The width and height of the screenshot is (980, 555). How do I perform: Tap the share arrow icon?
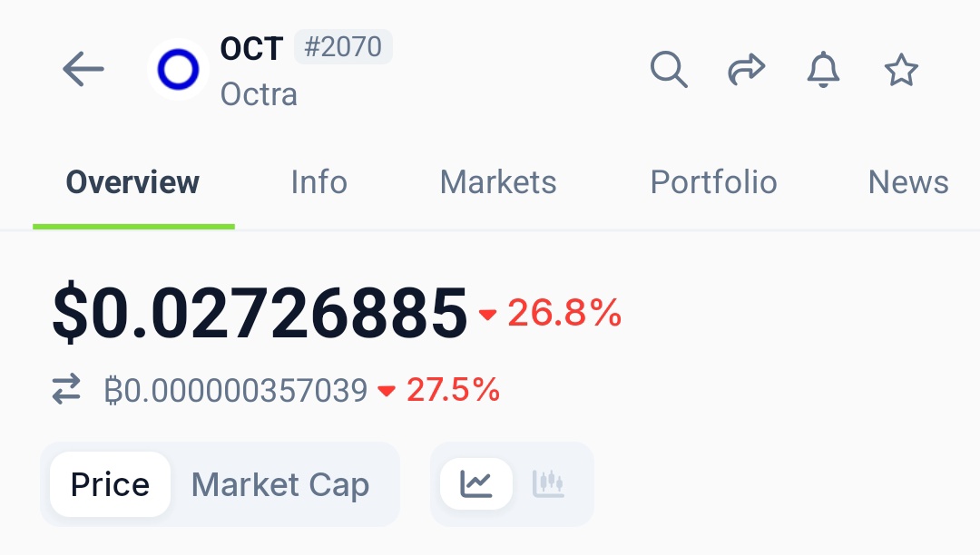746,70
